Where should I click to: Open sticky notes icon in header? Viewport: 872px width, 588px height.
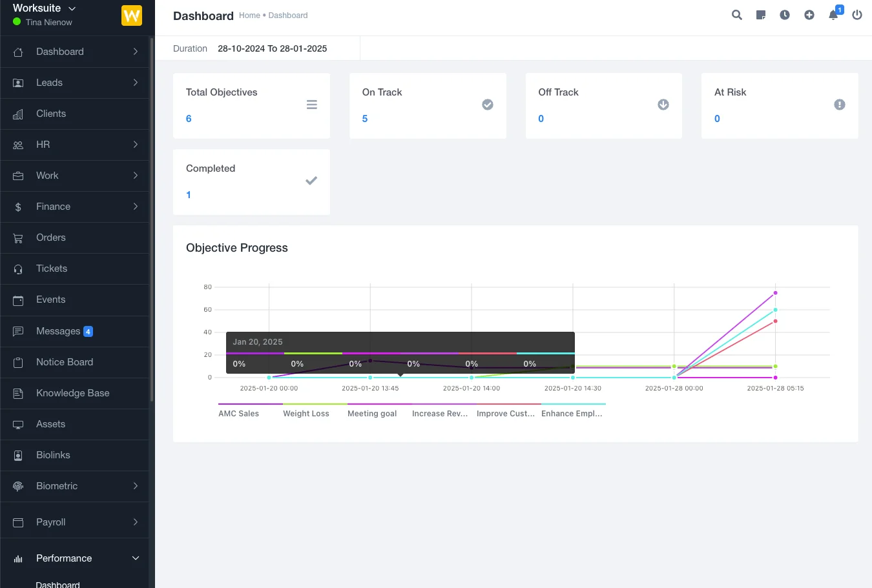[x=761, y=15]
